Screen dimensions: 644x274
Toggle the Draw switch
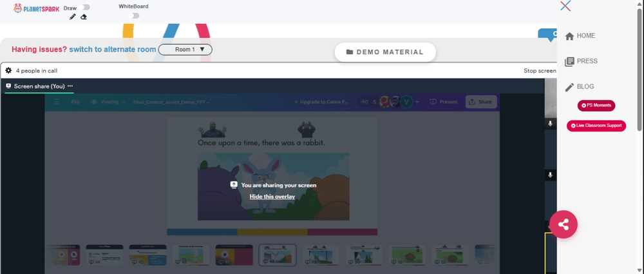(86, 7)
